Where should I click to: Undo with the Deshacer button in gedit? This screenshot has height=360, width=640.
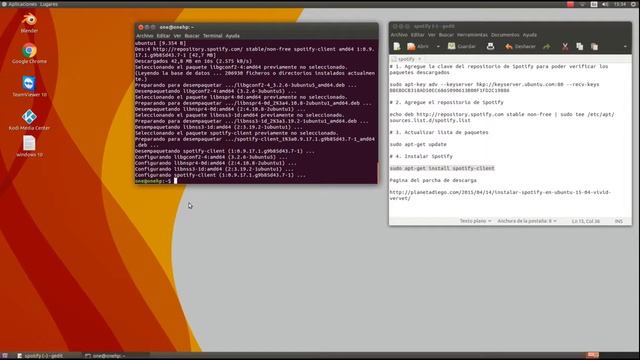point(520,47)
